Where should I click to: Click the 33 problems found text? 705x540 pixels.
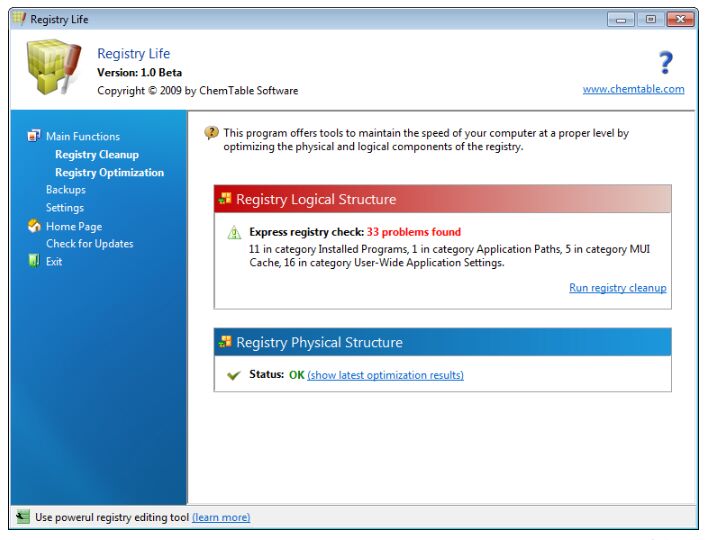click(414, 232)
